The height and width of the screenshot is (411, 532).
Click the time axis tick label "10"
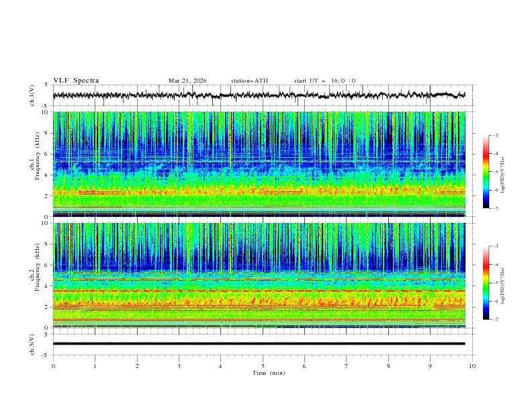(x=472, y=366)
